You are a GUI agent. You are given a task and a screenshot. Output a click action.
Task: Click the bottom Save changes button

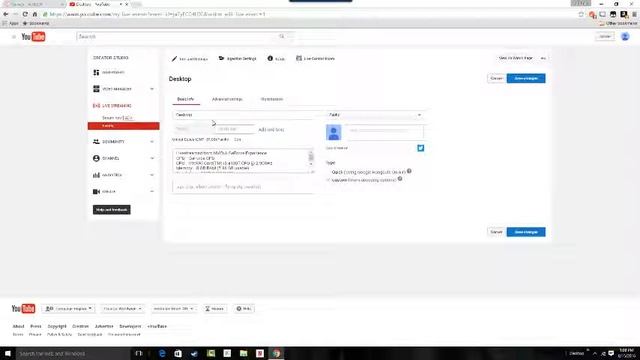click(526, 232)
